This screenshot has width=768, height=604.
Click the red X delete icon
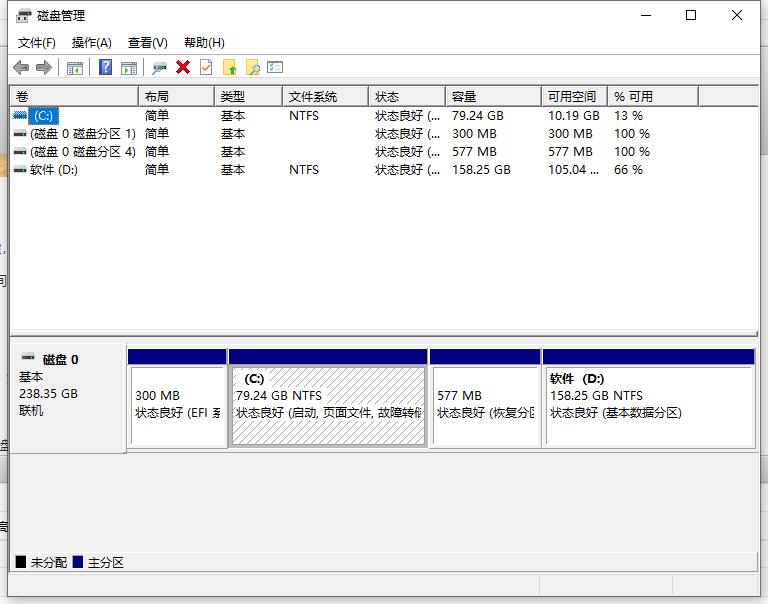pos(183,67)
